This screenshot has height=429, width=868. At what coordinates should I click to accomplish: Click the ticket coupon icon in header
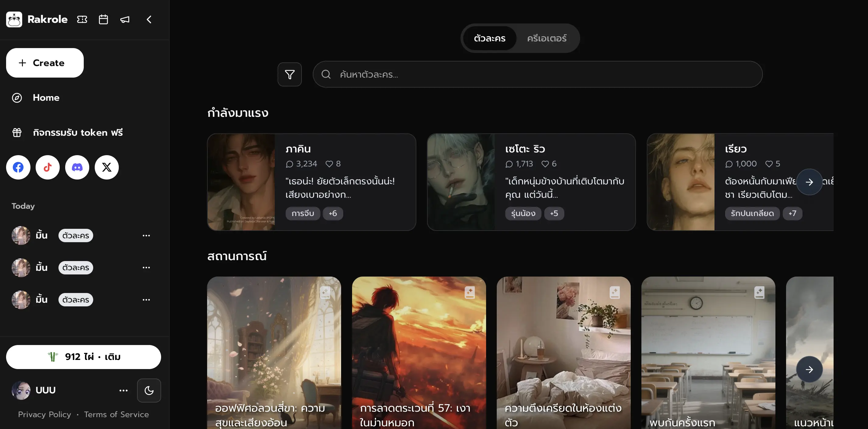pos(82,19)
